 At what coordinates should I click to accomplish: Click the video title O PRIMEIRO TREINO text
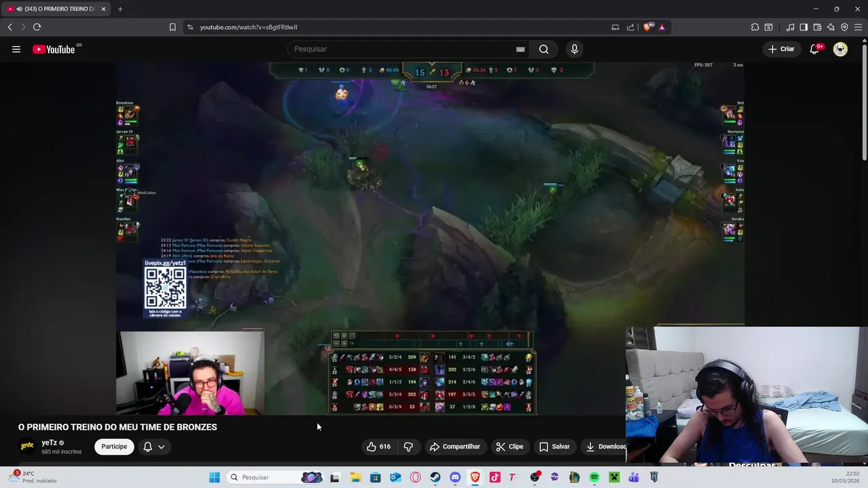pos(117,427)
